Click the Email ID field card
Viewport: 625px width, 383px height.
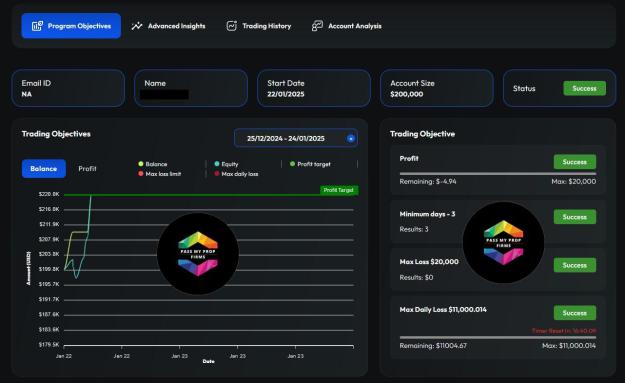coord(68,88)
